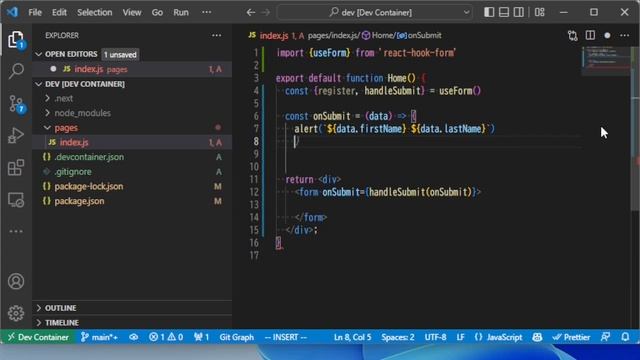The width and height of the screenshot is (640, 360).
Task: Click the code minimap
Action: tap(606, 61)
